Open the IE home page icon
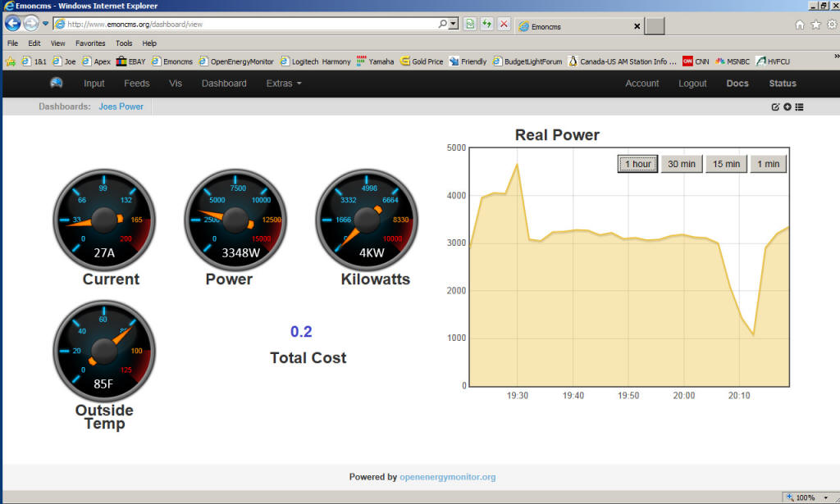 click(800, 25)
